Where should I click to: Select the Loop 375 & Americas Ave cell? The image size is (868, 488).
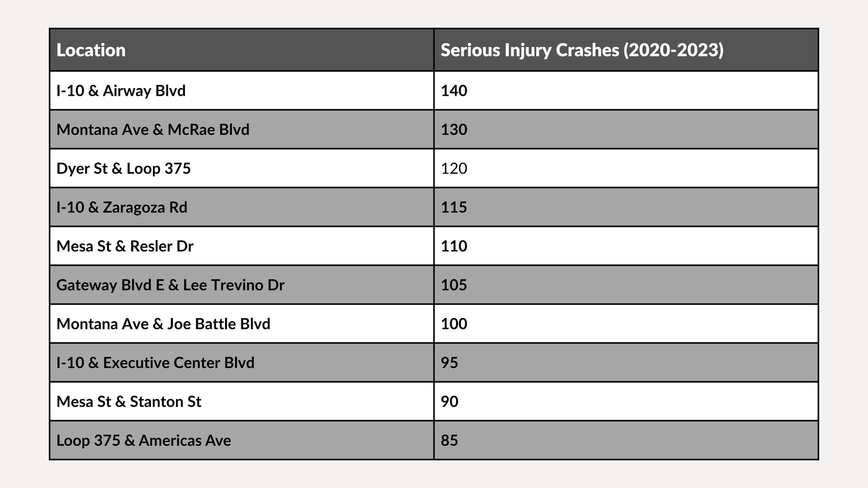[x=242, y=440]
